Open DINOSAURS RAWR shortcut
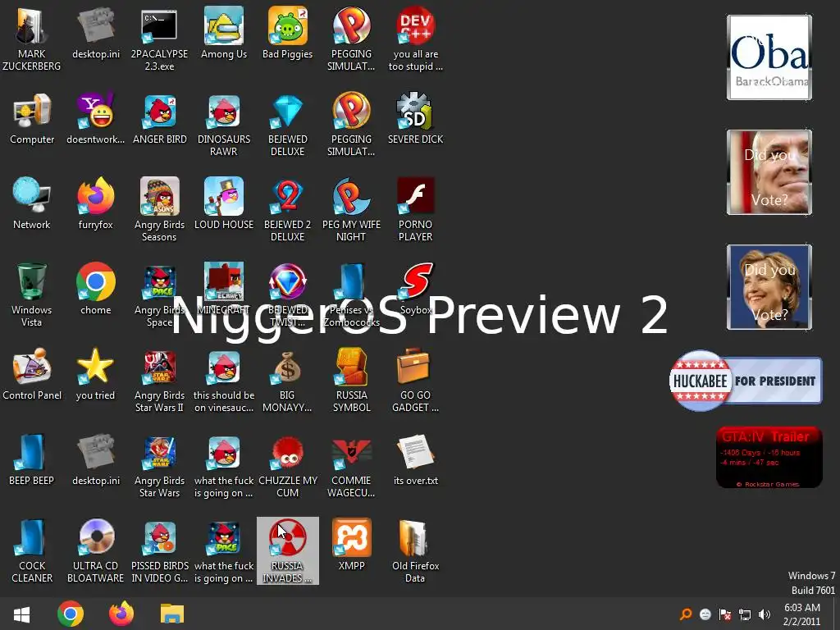 tap(224, 125)
